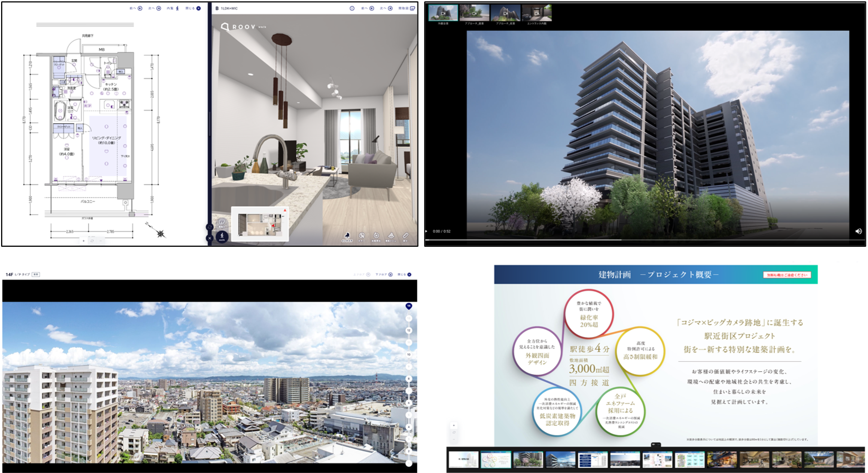868x473 pixels.
Task: Open the floor plan (間取図) icon at top right
Action: [412, 8]
